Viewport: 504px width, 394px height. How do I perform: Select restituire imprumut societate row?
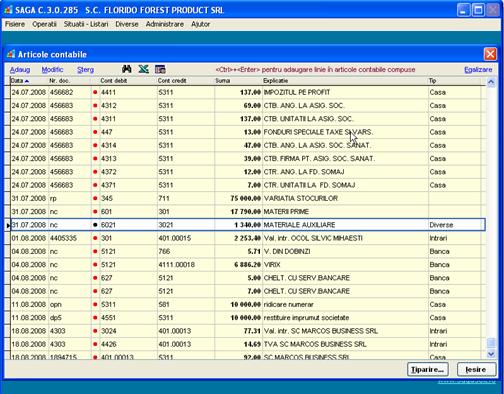click(248, 318)
